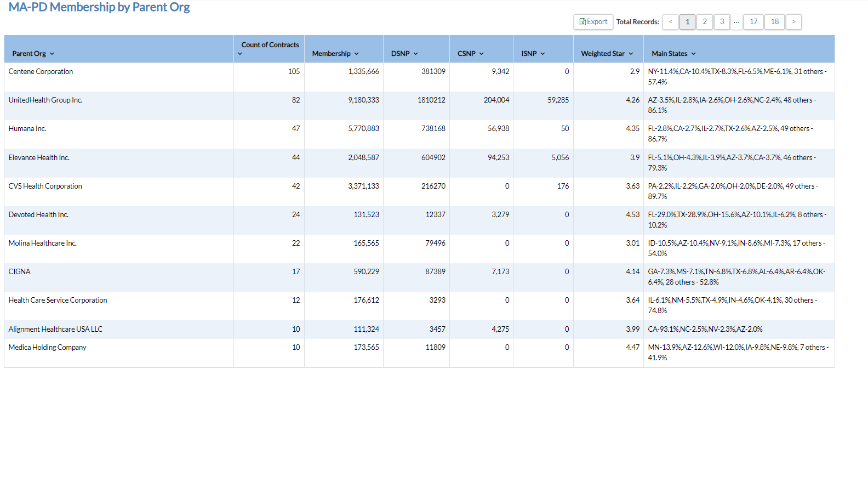Navigate to last page 18
868x482 pixels.
774,22
